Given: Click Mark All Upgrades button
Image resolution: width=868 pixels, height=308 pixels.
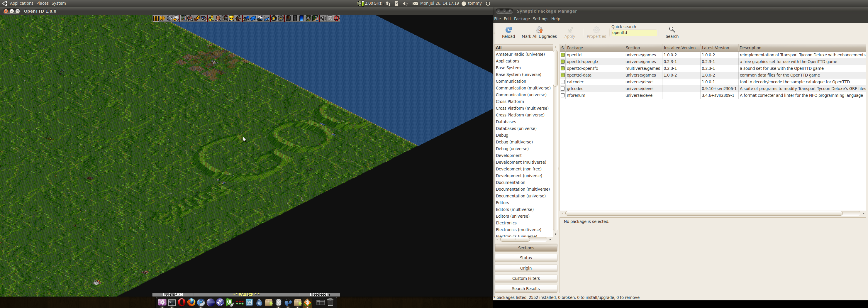Looking at the screenshot, I should click(539, 32).
